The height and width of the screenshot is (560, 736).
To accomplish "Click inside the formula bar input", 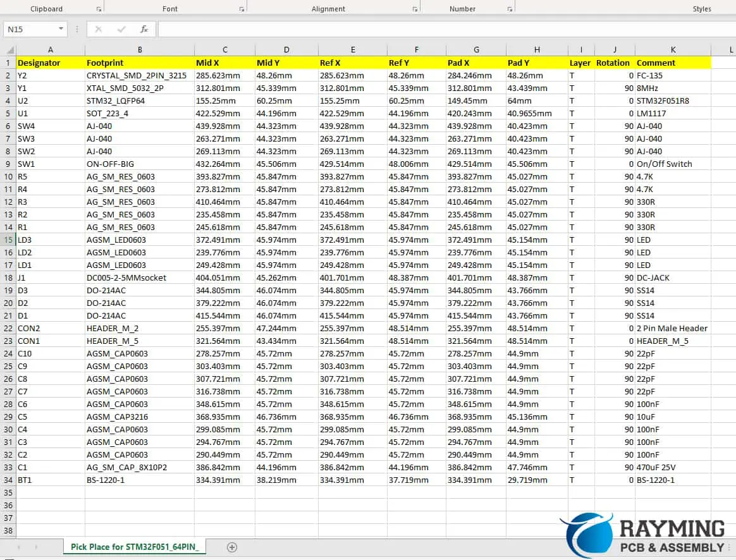I will tap(443, 29).
